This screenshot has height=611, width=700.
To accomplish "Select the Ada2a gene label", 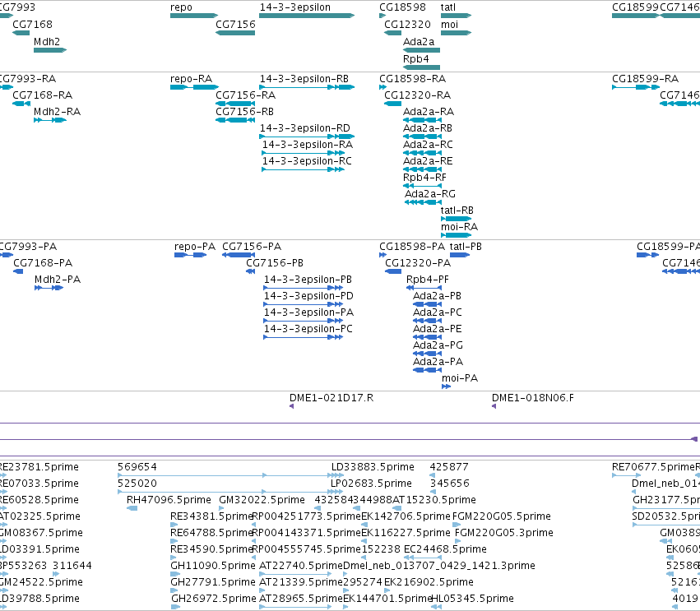I will (x=419, y=41).
